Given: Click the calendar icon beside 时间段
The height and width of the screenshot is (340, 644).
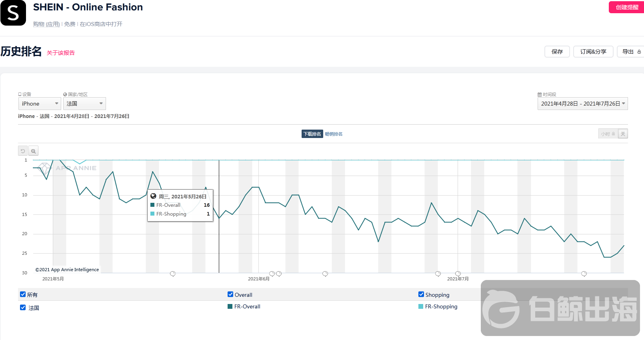Looking at the screenshot, I should click(x=540, y=94).
